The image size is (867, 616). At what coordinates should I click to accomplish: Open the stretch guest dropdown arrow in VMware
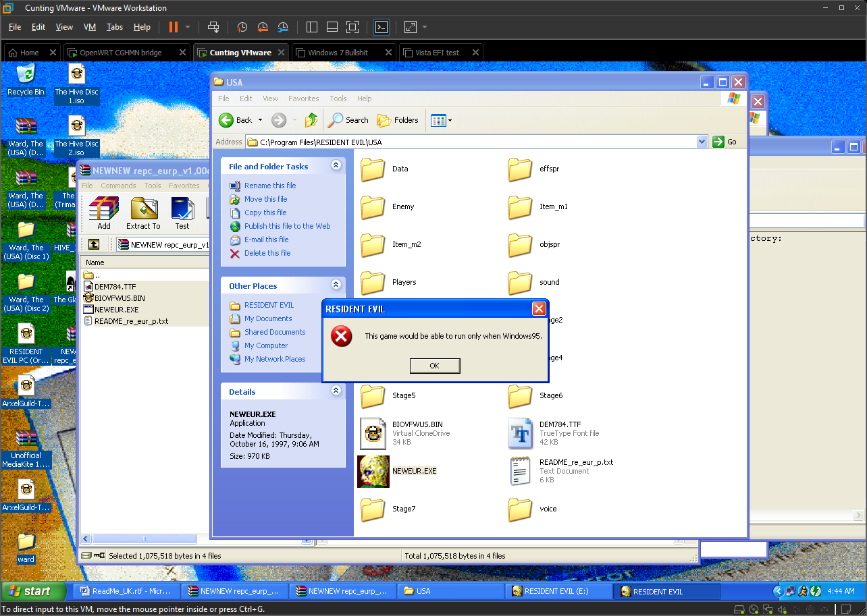click(x=425, y=27)
